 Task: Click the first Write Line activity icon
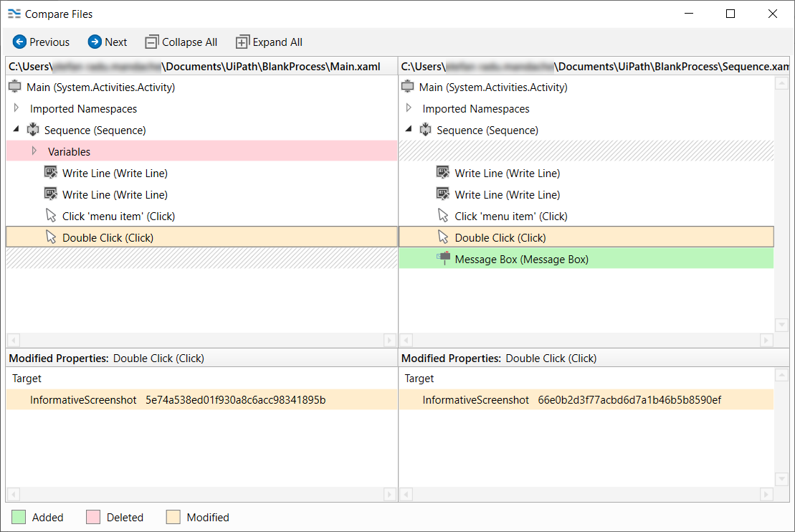point(50,173)
